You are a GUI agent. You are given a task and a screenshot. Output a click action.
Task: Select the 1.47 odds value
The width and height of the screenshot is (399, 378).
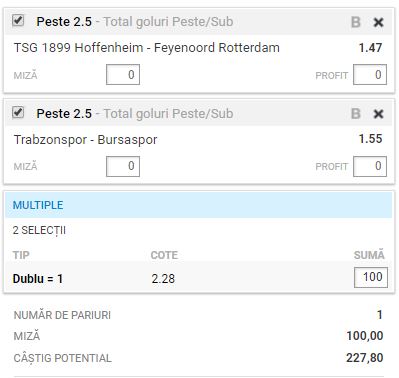tap(370, 48)
